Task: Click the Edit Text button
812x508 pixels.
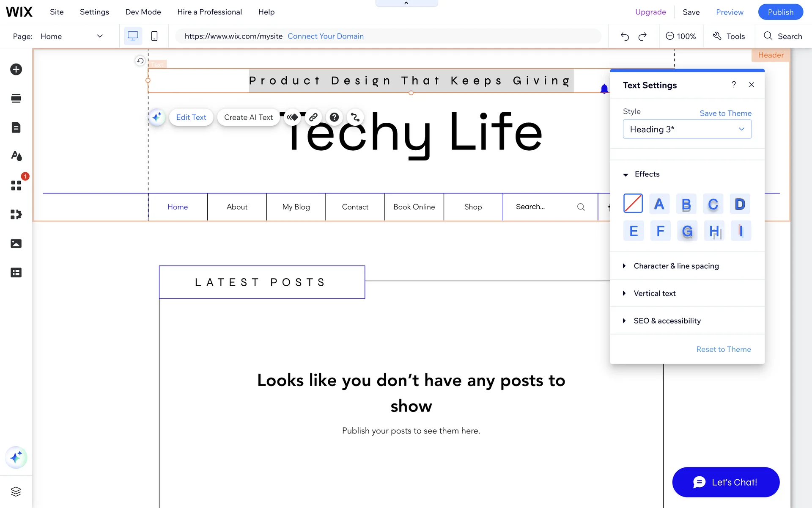Action: [x=191, y=117]
